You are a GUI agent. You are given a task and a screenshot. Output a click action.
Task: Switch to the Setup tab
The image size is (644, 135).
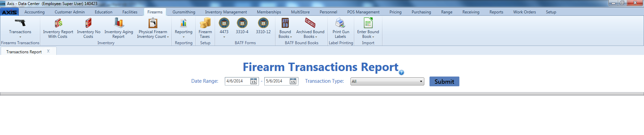click(x=551, y=12)
